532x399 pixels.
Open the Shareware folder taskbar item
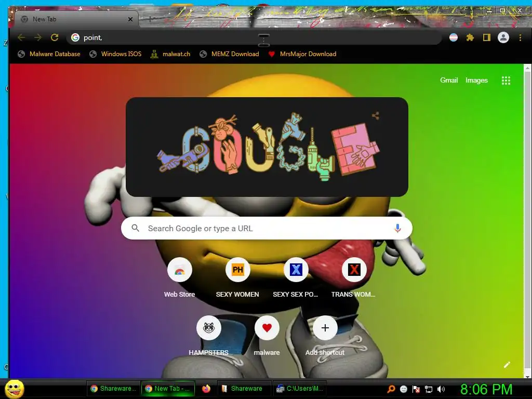pyautogui.click(x=243, y=389)
